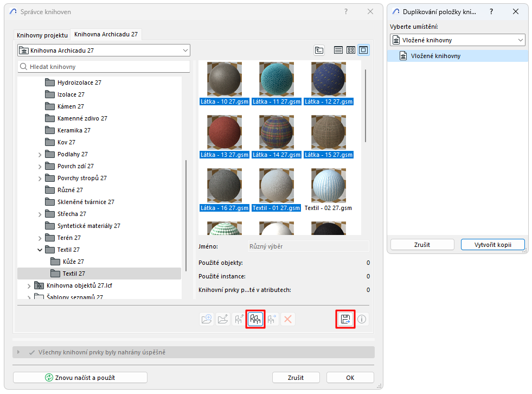Click the Knihovna objektů 27.lcf library icon
Image resolution: width=532 pixels, height=394 pixels.
tap(39, 285)
